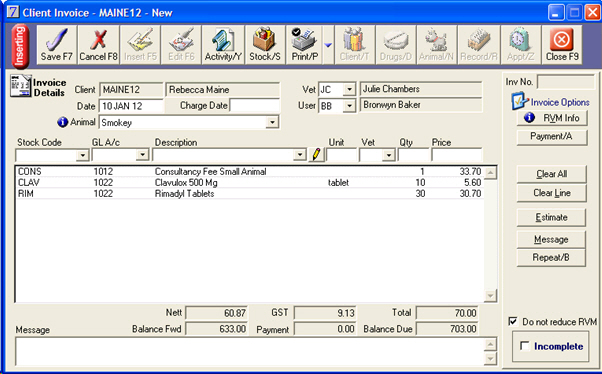Click the Message box scroll down arrow
The image size is (602, 374).
(x=491, y=359)
